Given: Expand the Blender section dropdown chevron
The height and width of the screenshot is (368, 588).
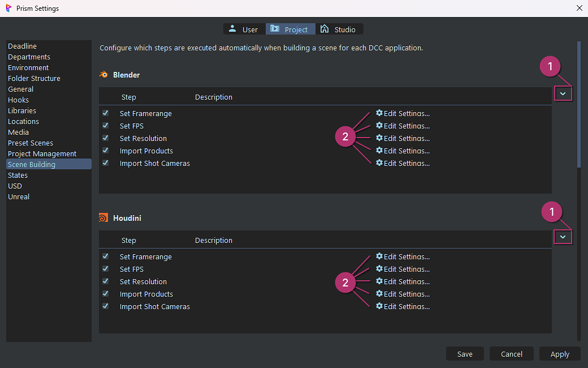Looking at the screenshot, I should 563,94.
